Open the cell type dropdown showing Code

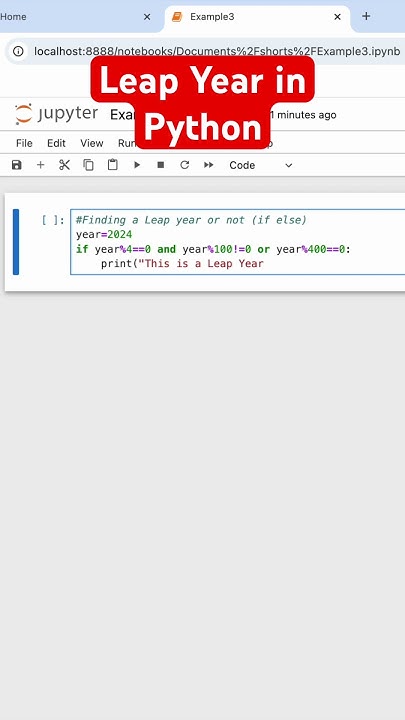coord(261,165)
